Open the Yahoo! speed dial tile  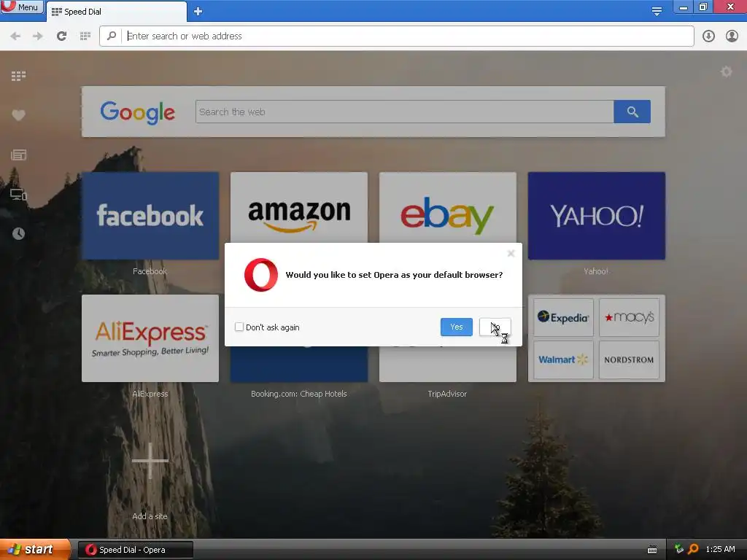(x=597, y=216)
